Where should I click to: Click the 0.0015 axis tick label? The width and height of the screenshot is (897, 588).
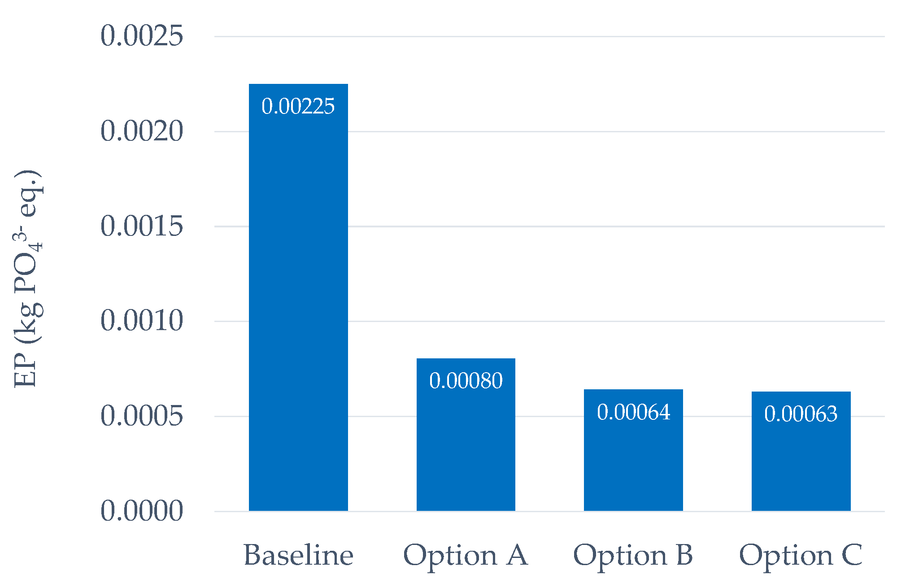coord(142,226)
